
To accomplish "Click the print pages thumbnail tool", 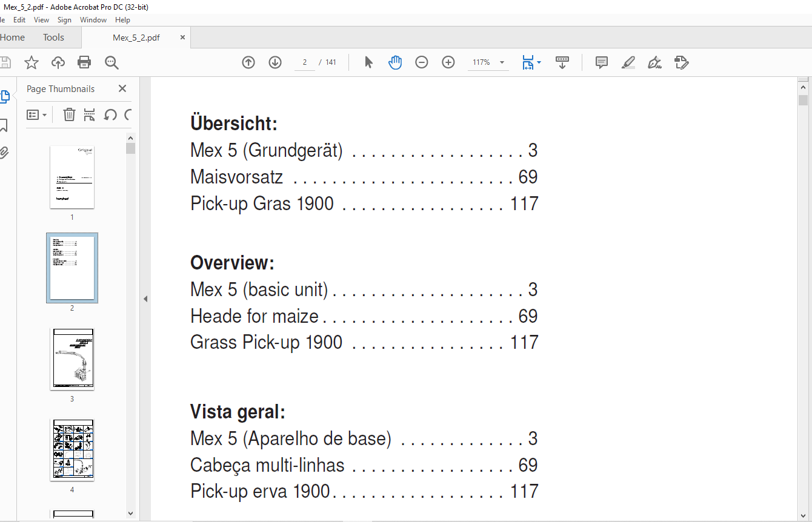I will (x=90, y=114).
